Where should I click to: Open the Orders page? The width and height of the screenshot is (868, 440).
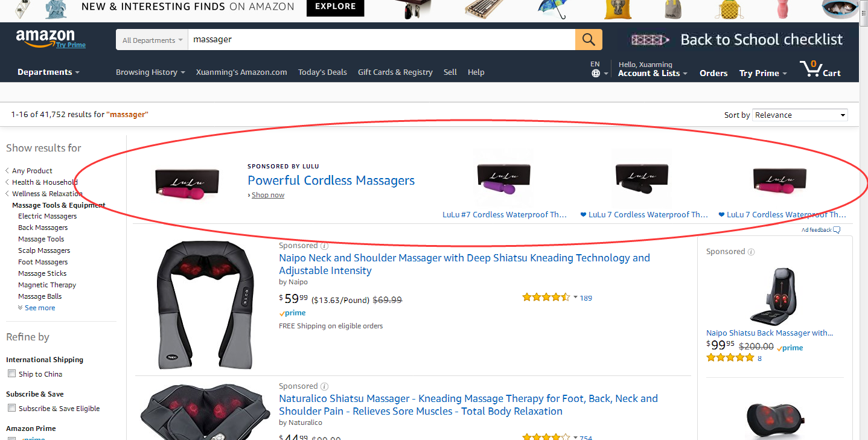pos(713,73)
